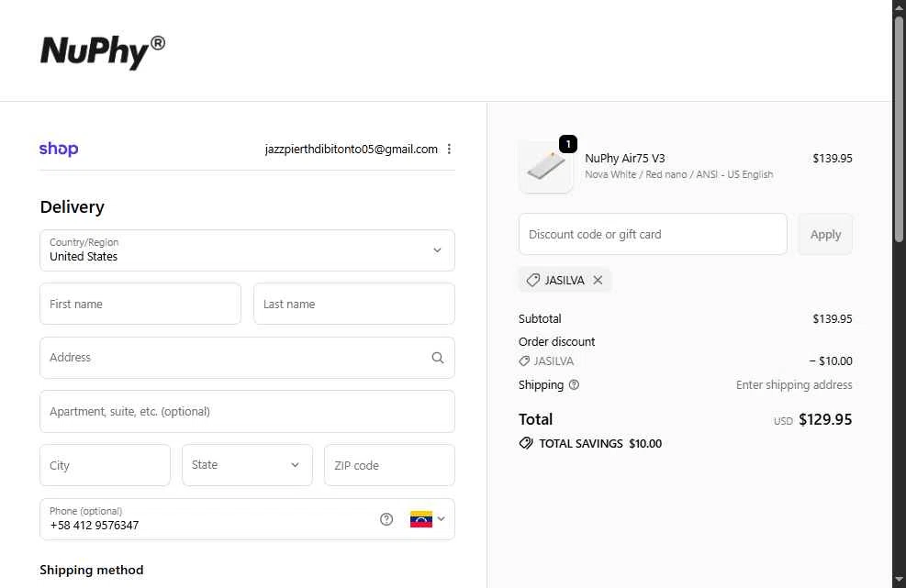Click the email jazzpierthdibitonto05@gmail.com
This screenshot has height=588, width=906.
pos(352,149)
